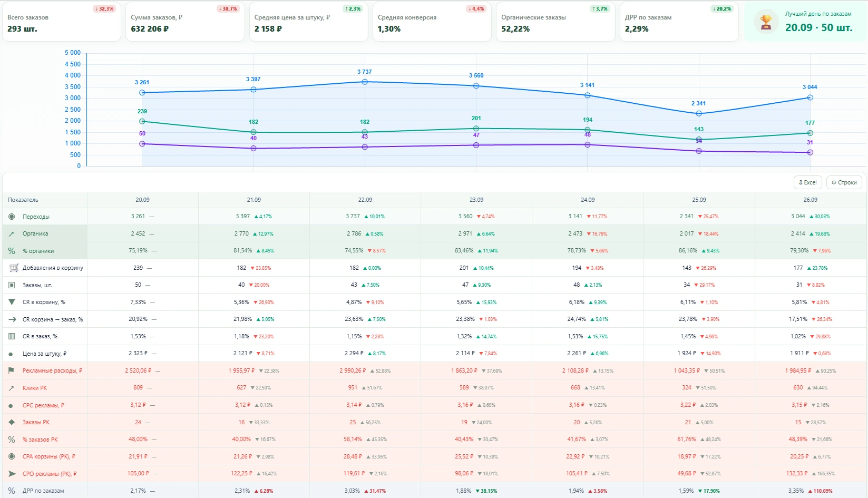Click the 20.09 · 50 шт. best day text
The height and width of the screenshot is (498, 868).
click(818, 28)
